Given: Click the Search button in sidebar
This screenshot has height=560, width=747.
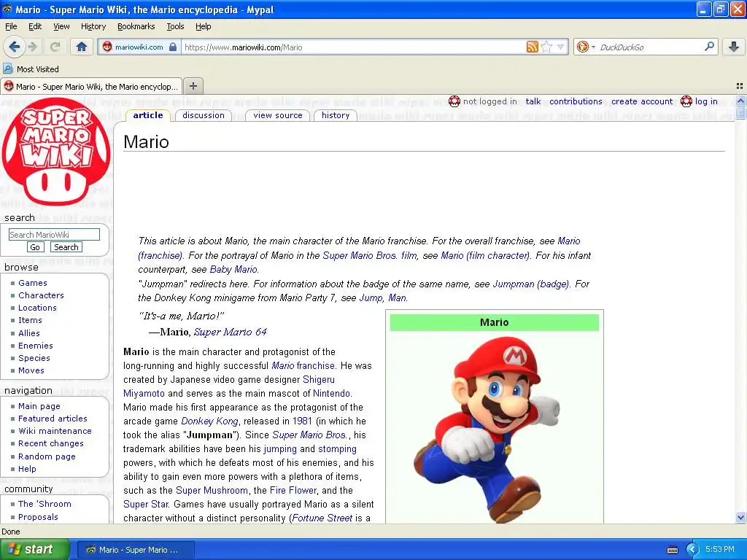Looking at the screenshot, I should pos(66,247).
